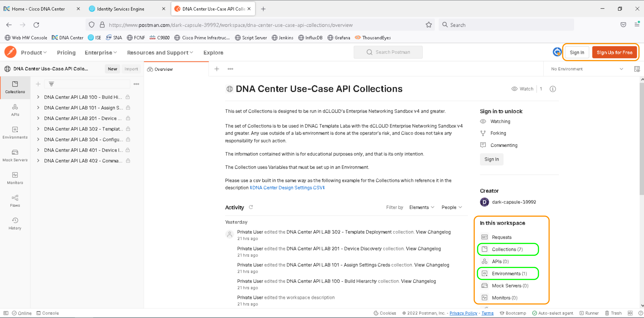Expand the DNA Center API LAB 100 collection

click(x=38, y=97)
